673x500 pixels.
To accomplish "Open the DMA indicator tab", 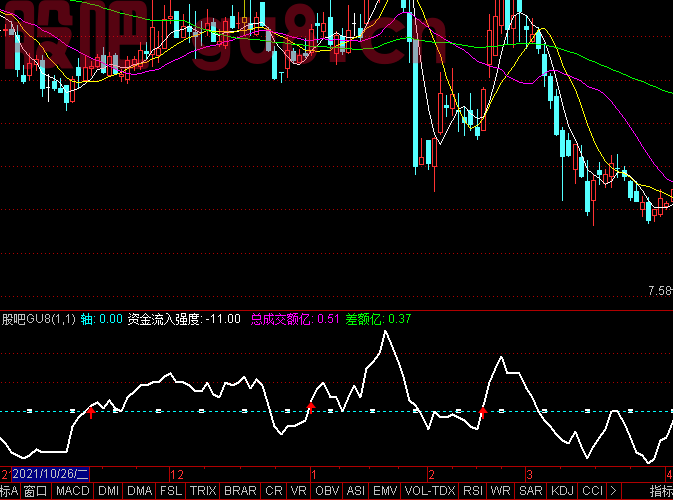I will (x=139, y=491).
